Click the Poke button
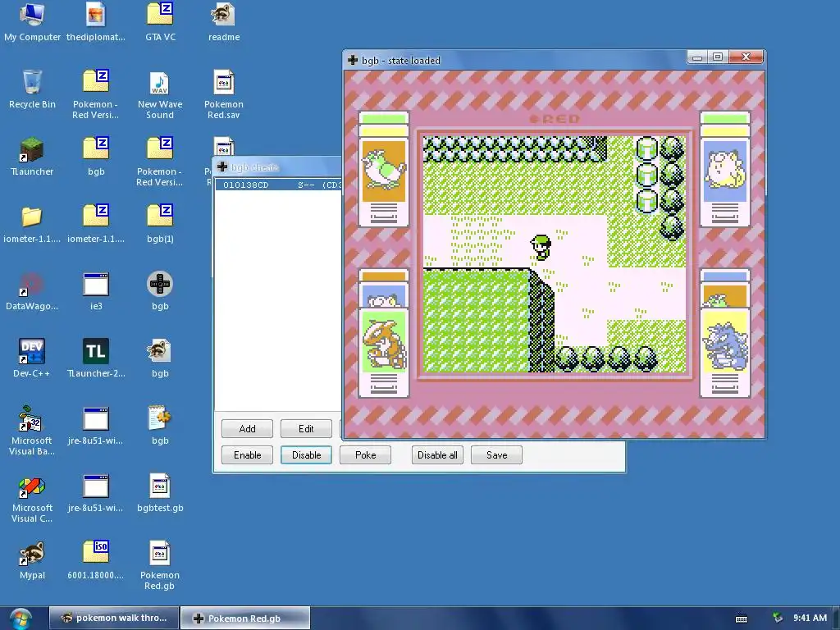The height and width of the screenshot is (630, 840). [365, 454]
